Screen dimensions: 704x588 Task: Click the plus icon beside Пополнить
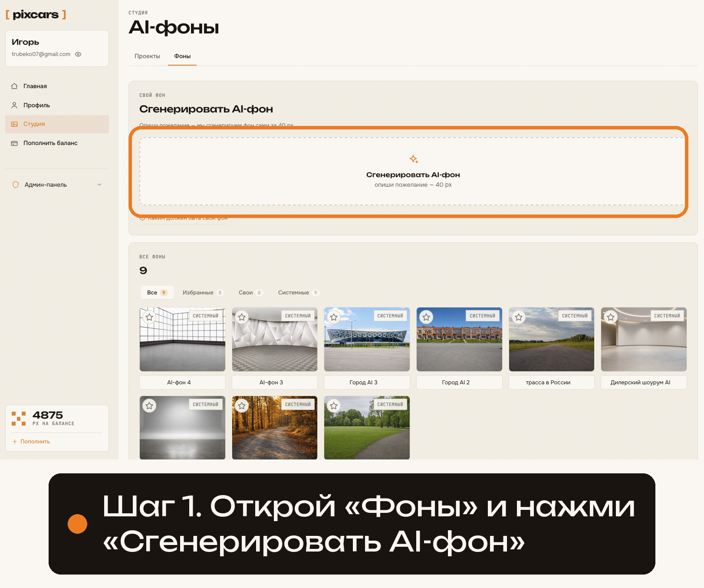(15, 442)
